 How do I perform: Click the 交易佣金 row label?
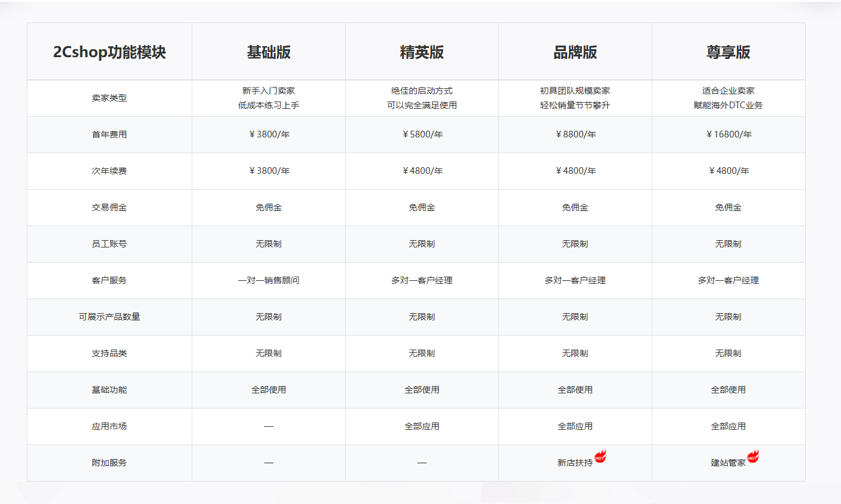point(110,207)
